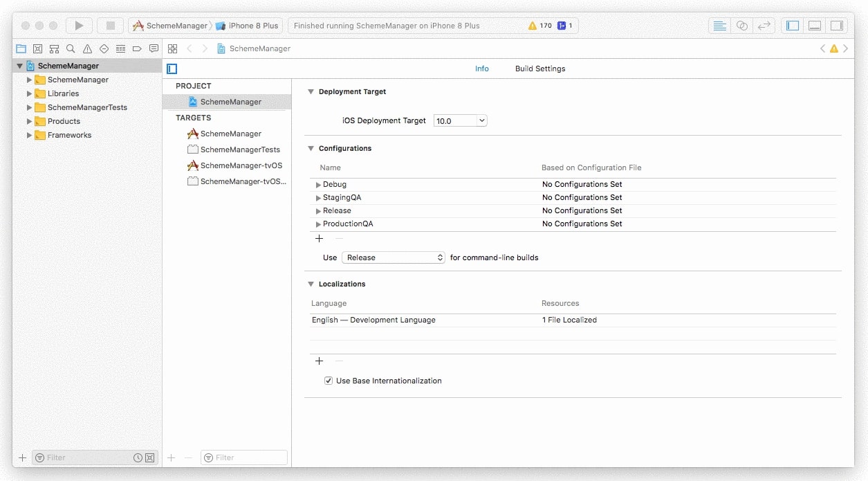
Task: Open the iOS Deployment Target dropdown
Action: coord(460,120)
